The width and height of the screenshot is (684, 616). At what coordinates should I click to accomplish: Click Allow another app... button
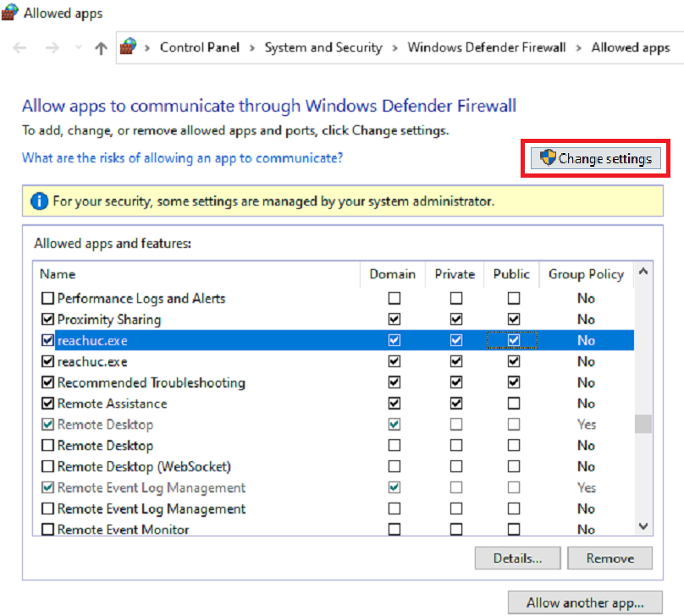tap(585, 602)
